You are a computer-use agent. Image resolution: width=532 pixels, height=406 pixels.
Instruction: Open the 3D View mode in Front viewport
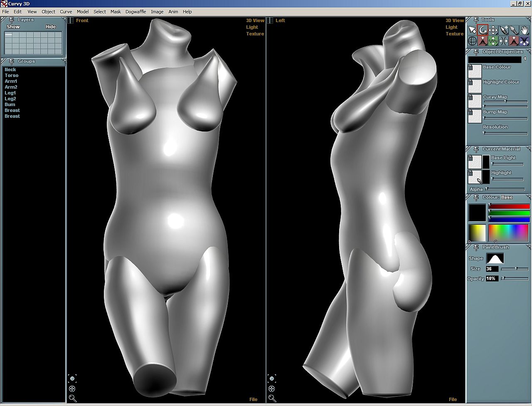tap(255, 20)
